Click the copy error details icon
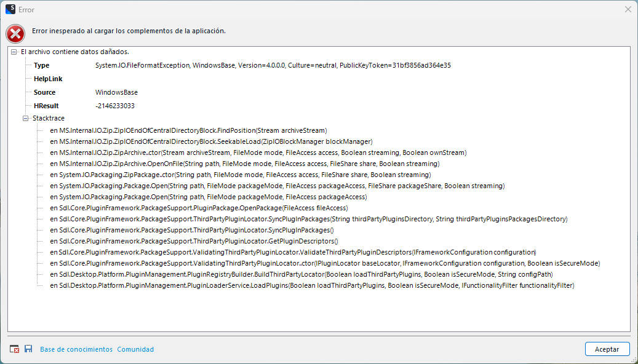Screen dimensions: 638x364 pyautogui.click(x=14, y=349)
